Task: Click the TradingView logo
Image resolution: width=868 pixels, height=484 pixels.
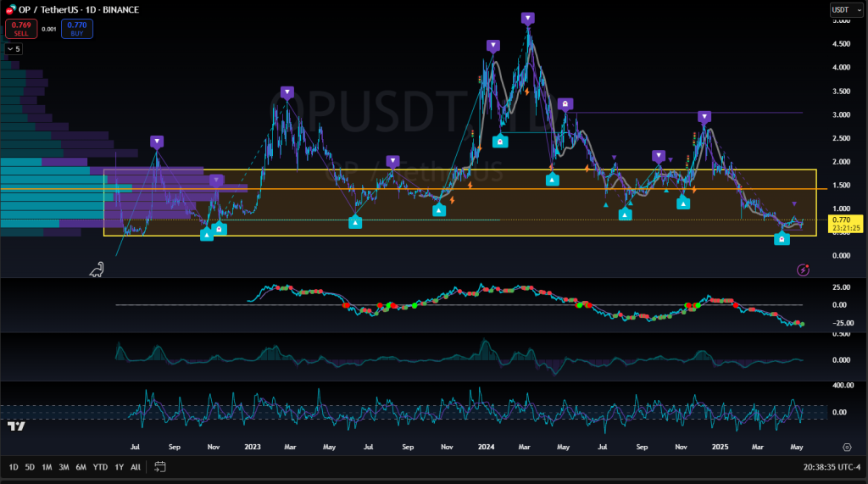Action: pyautogui.click(x=17, y=426)
